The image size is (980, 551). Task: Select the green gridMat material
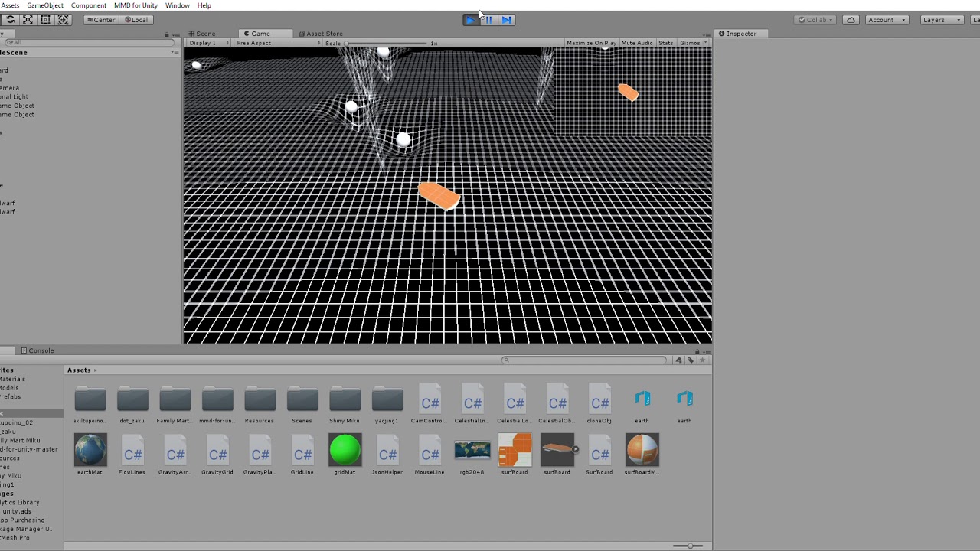coord(345,455)
